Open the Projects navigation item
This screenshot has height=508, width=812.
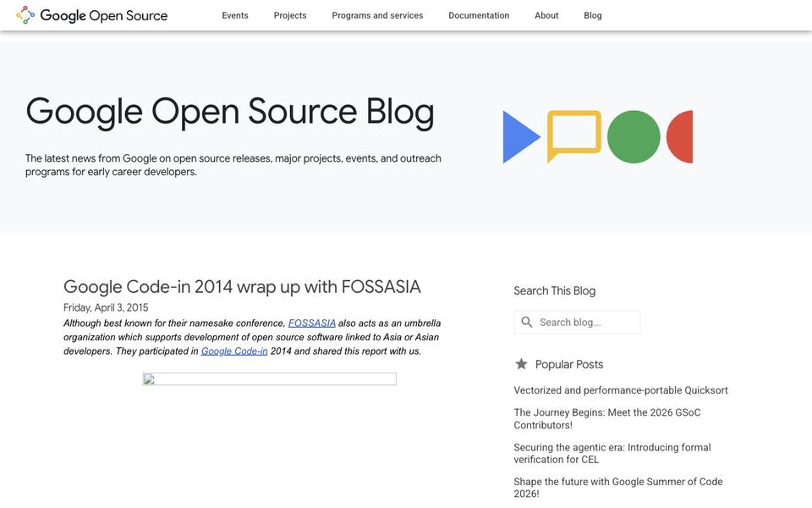[x=290, y=15]
